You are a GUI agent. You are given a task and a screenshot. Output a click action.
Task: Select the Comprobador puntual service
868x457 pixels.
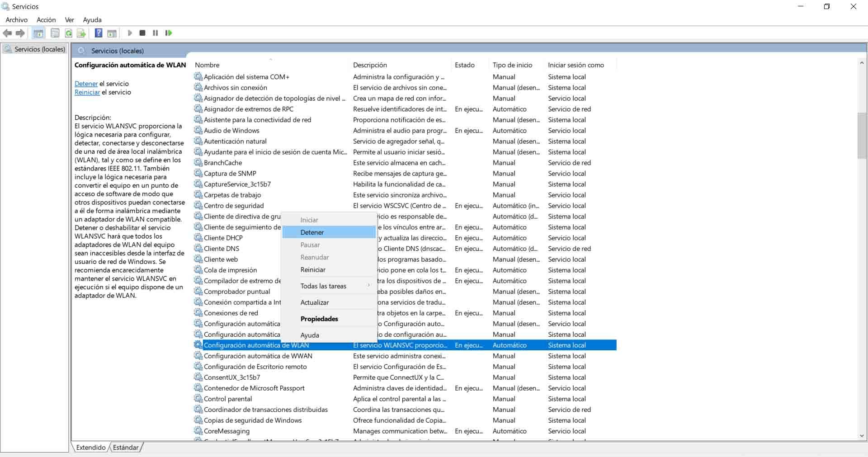[237, 292]
